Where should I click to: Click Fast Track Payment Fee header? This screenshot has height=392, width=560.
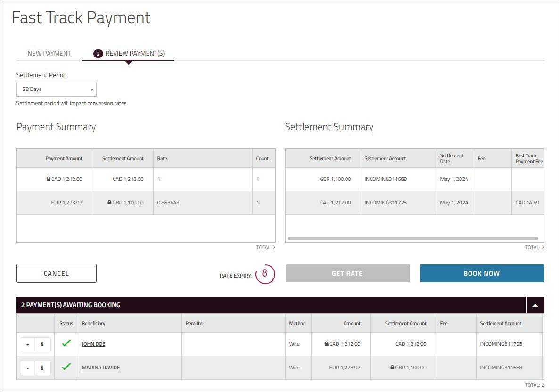[x=529, y=158]
